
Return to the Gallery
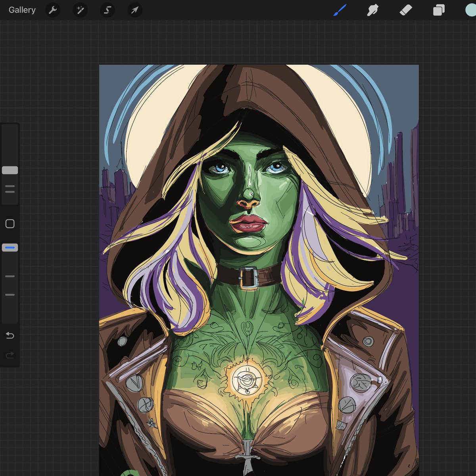coord(22,10)
